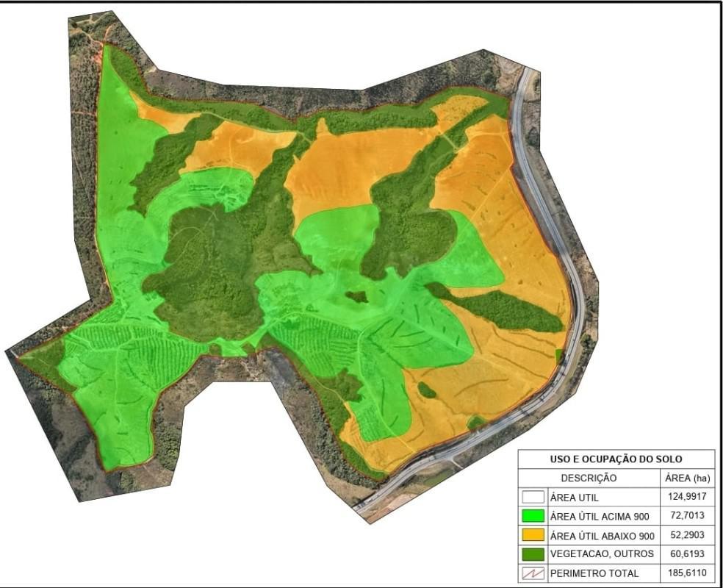Click the ÁREA (ha) column header
Image resolution: width=723 pixels, height=588 pixels.
coord(687,478)
